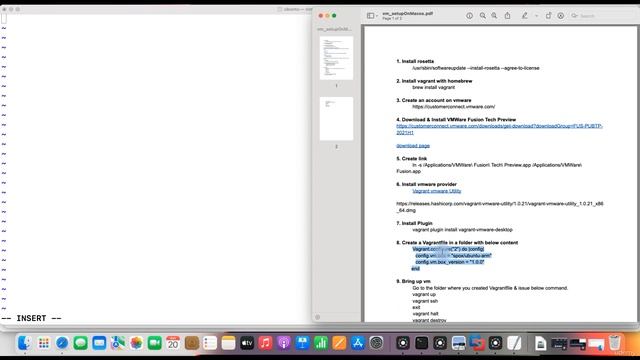Open App Store from the dock
This screenshot has height=360, width=640.
pyautogui.click(x=358, y=343)
